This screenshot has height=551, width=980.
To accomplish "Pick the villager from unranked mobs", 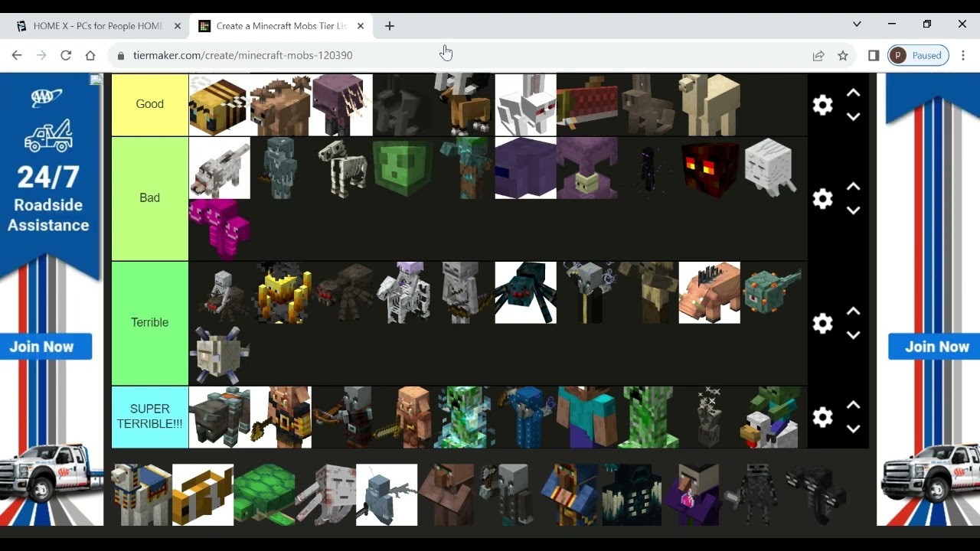I will (448, 495).
